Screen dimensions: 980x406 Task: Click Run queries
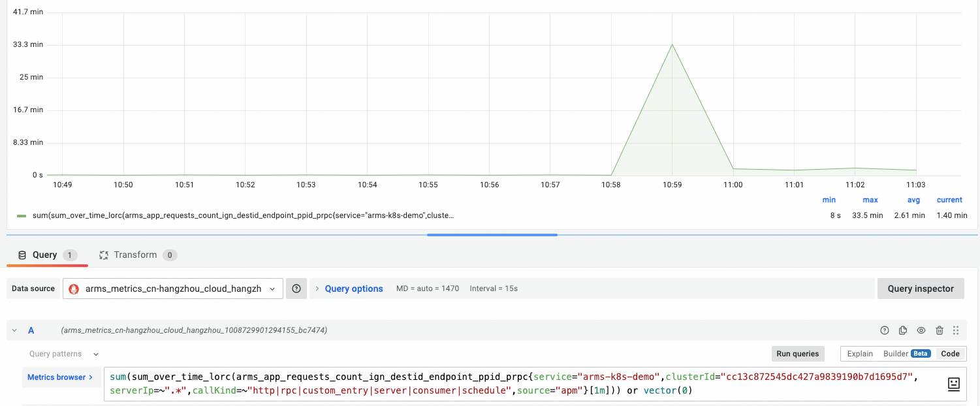pos(797,354)
